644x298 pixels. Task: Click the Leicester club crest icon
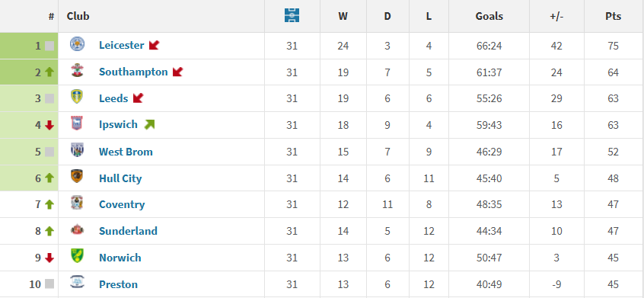[77, 43]
